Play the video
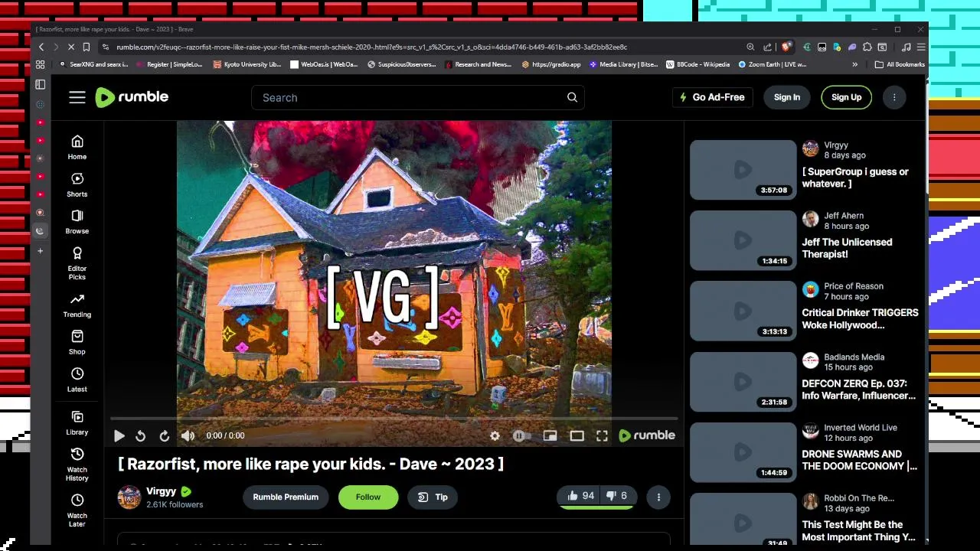This screenshot has height=551, width=980. [119, 435]
